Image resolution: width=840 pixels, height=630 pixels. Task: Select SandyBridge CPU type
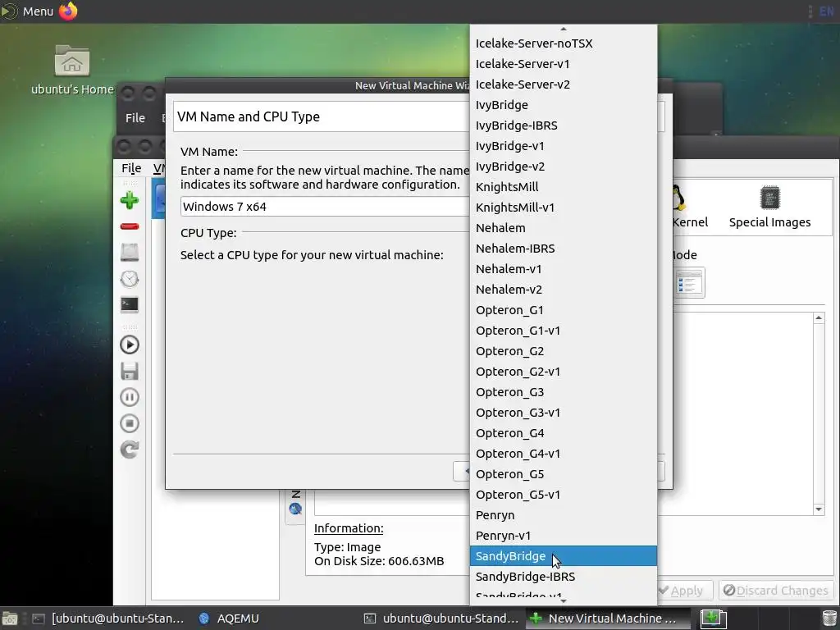pos(563,556)
